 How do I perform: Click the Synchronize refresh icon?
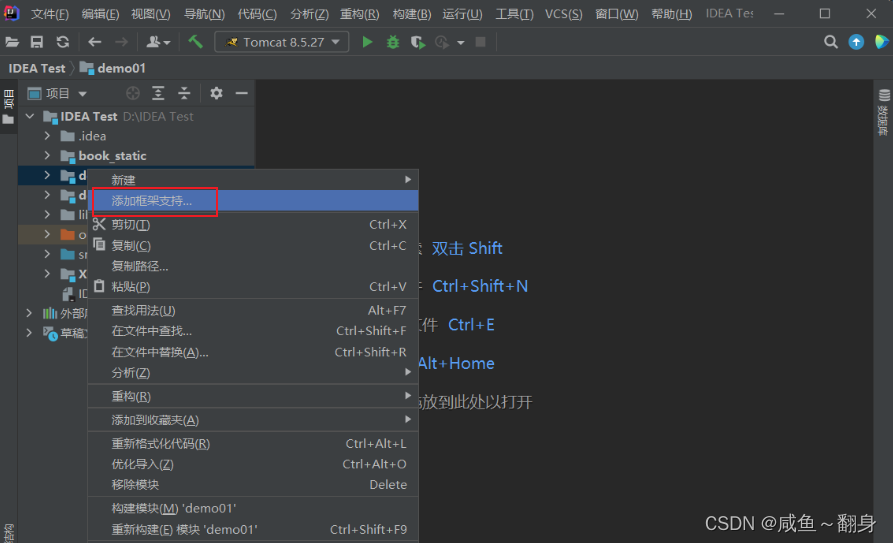(x=63, y=42)
